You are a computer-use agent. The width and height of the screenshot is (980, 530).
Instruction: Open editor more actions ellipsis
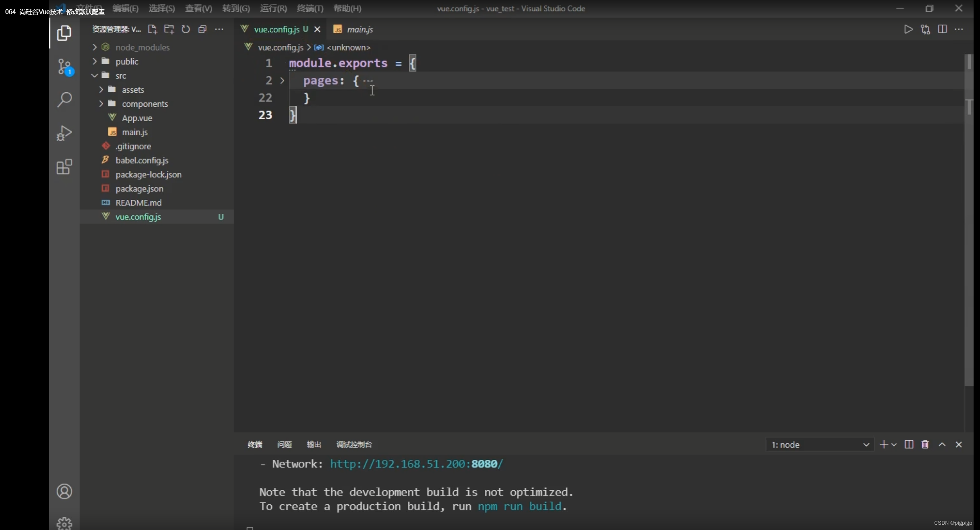959,29
